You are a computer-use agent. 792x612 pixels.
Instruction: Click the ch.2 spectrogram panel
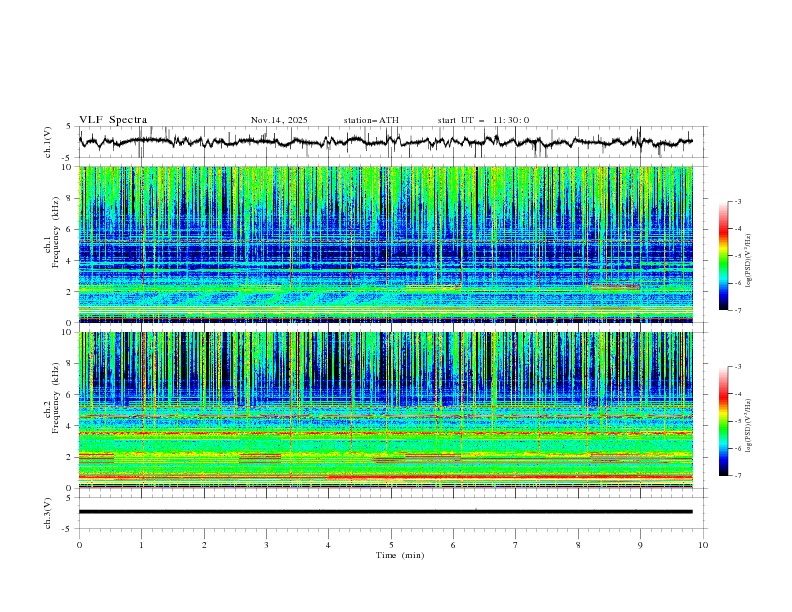click(x=386, y=410)
